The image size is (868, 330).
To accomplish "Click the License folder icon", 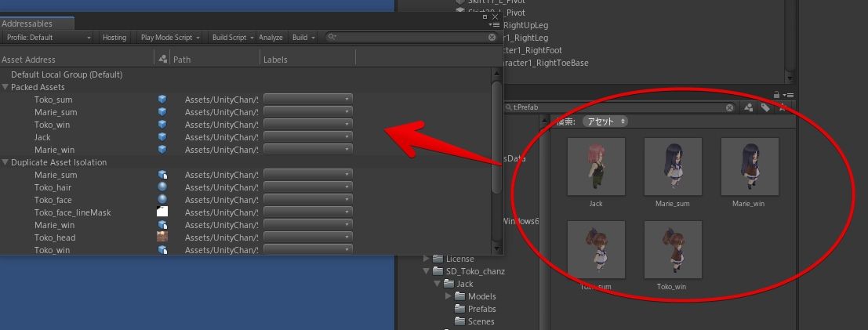I will click(438, 259).
